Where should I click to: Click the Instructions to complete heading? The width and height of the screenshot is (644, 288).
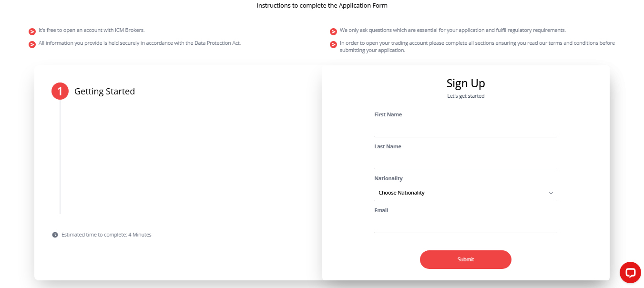[322, 6]
